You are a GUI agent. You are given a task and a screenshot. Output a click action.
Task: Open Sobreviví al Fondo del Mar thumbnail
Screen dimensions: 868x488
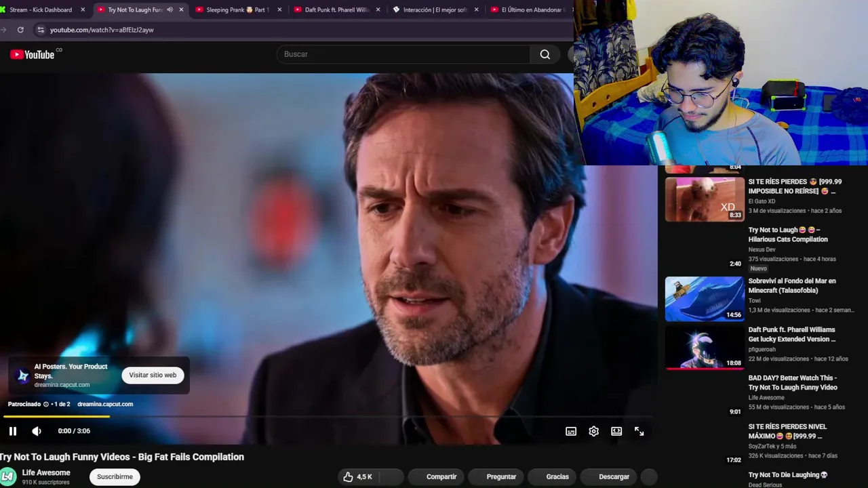pyautogui.click(x=705, y=298)
